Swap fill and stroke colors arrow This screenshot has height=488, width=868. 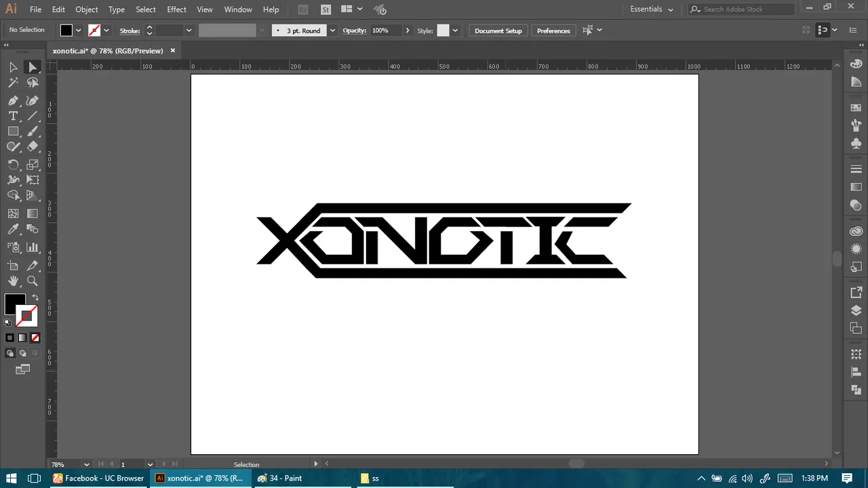(x=35, y=298)
